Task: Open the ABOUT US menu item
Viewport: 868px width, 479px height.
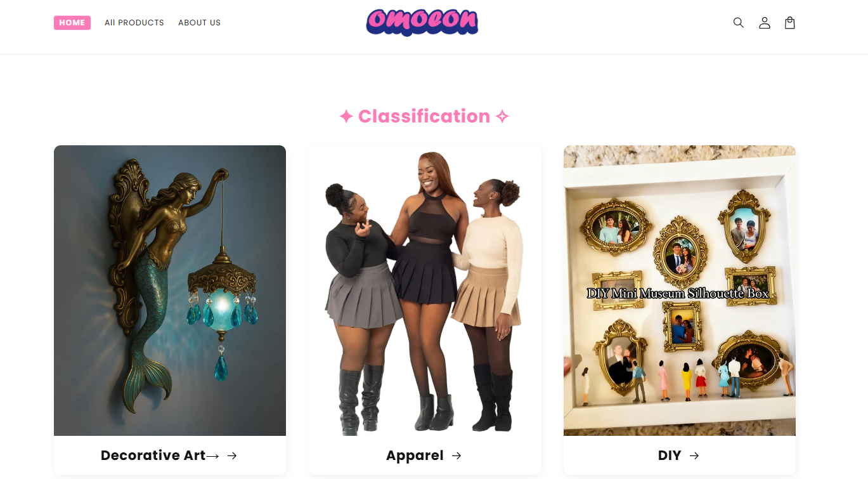Action: pyautogui.click(x=200, y=23)
